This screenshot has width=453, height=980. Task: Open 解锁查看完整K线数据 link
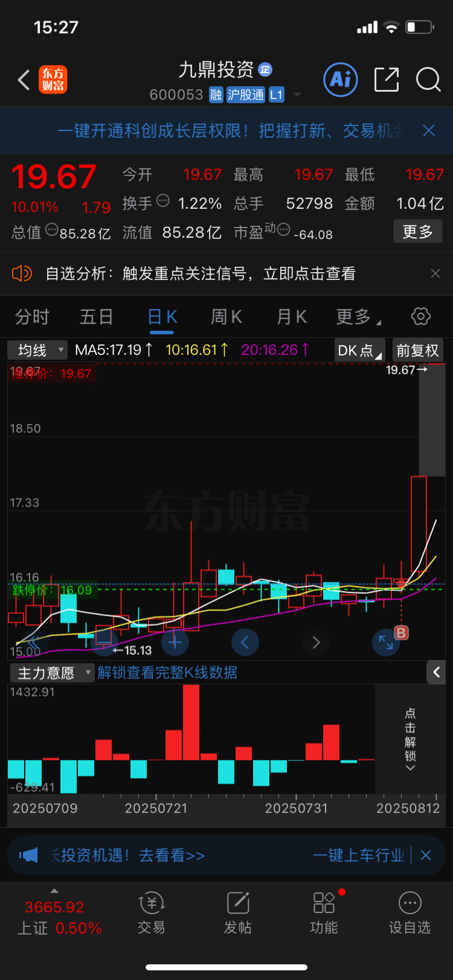[x=167, y=672]
